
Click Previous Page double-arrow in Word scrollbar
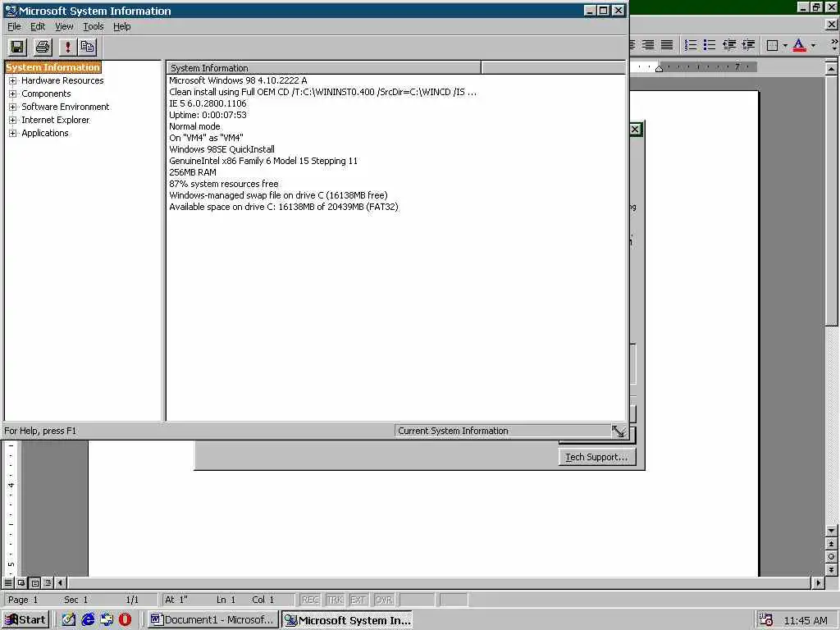click(831, 544)
